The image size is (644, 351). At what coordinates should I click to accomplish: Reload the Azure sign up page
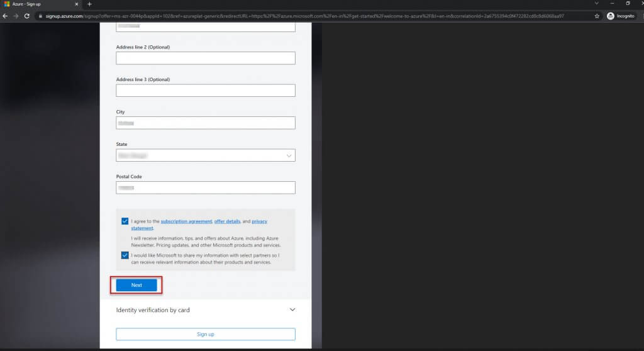coord(26,16)
